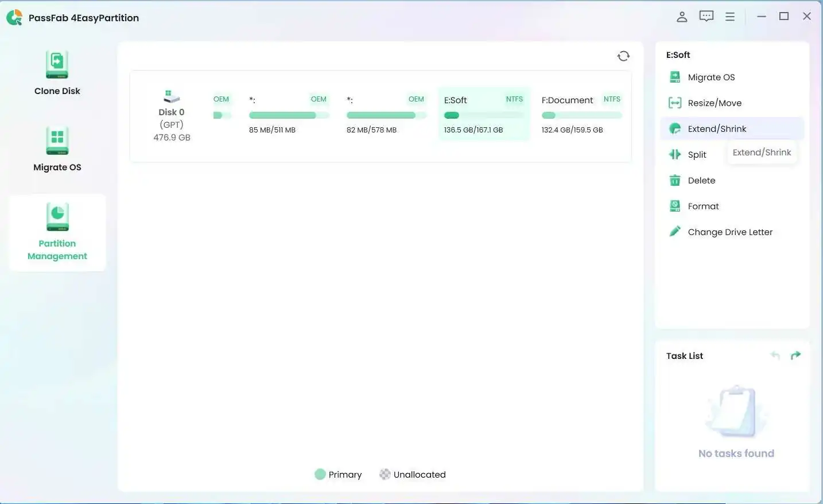Image resolution: width=823 pixels, height=504 pixels.
Task: Redo task using the green arrow
Action: (x=795, y=355)
